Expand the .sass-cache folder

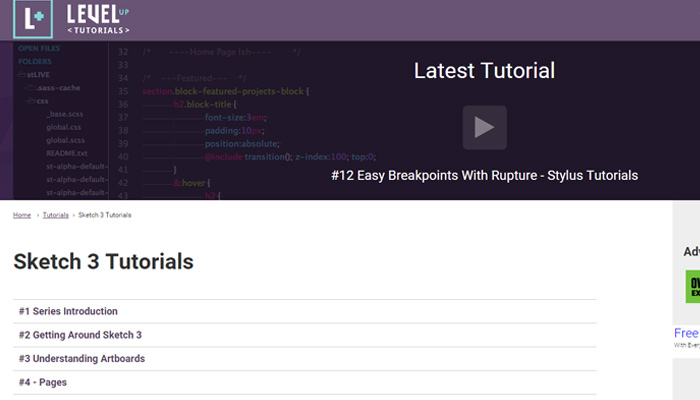click(30, 88)
